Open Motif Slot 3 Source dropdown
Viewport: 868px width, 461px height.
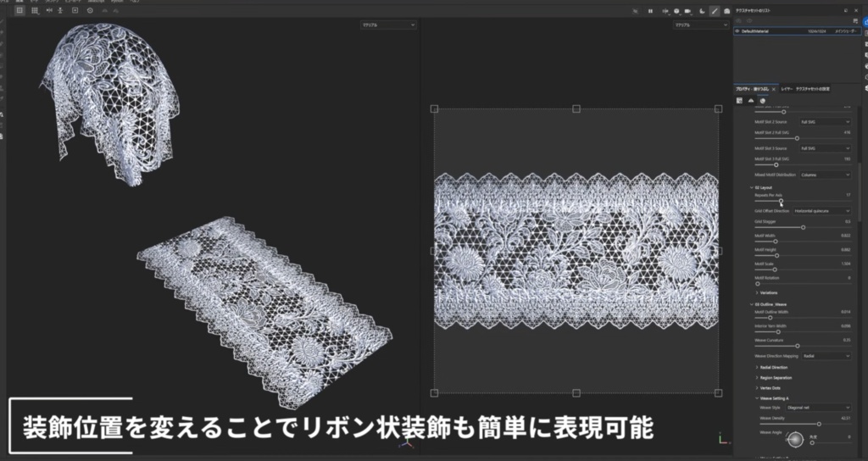point(825,148)
